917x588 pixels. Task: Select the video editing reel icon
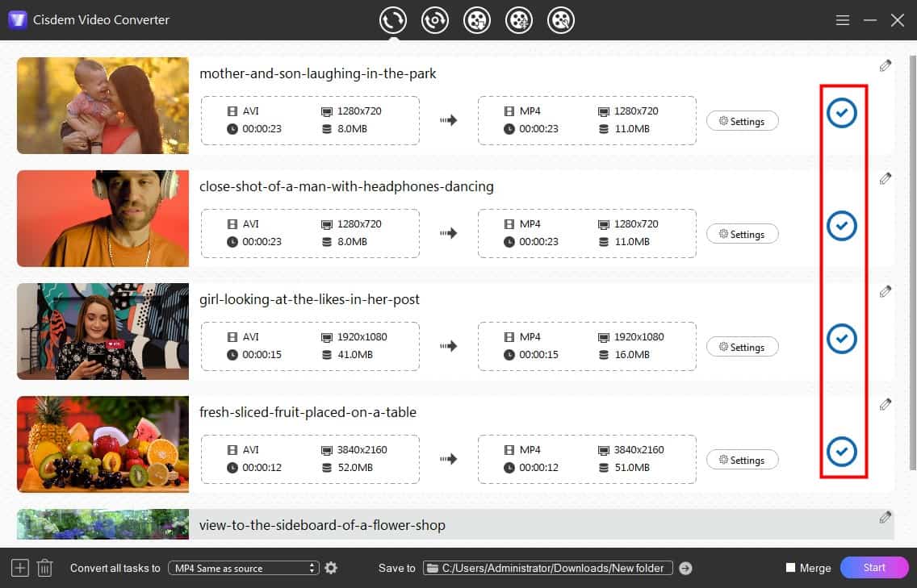point(519,19)
